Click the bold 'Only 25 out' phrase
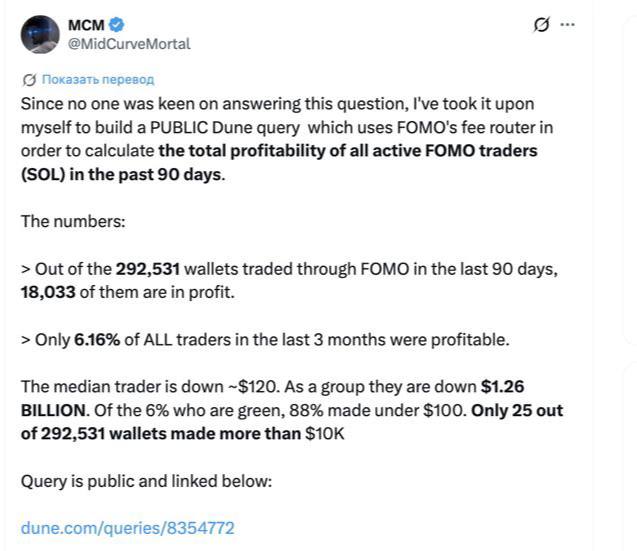Screen dimensions: 637x551 (x=517, y=410)
